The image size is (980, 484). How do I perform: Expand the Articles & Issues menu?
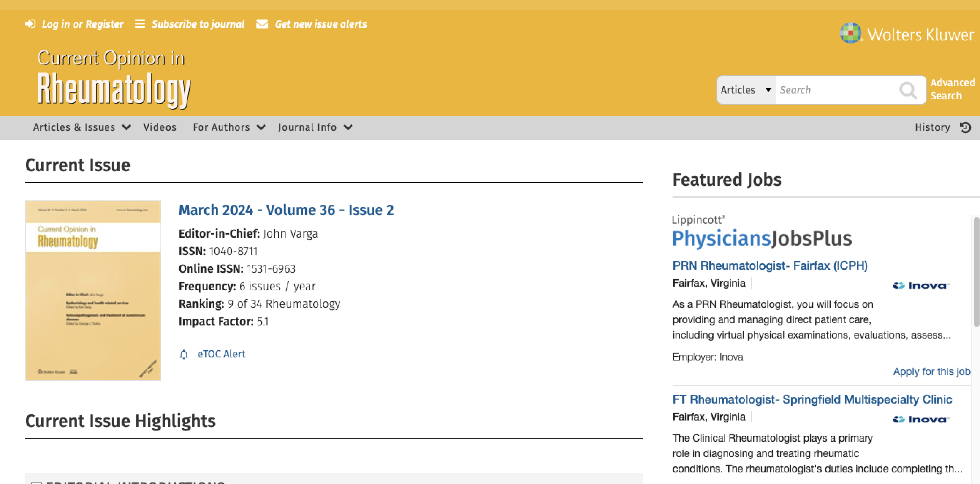tap(82, 127)
